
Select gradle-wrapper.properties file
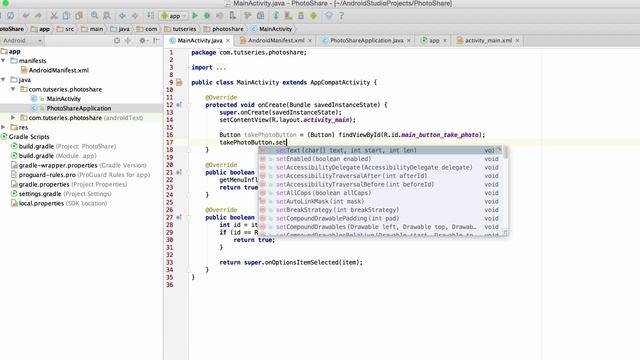(x=78, y=165)
